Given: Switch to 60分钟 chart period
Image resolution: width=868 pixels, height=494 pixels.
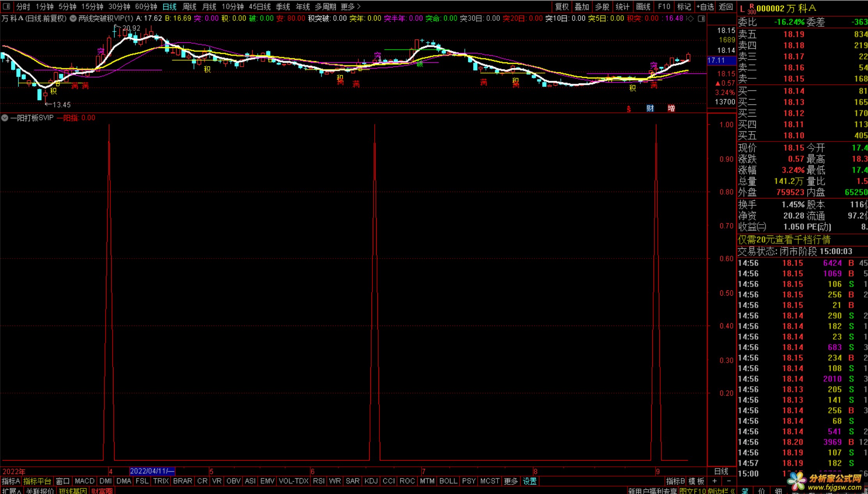Looking at the screenshot, I should click(x=146, y=7).
